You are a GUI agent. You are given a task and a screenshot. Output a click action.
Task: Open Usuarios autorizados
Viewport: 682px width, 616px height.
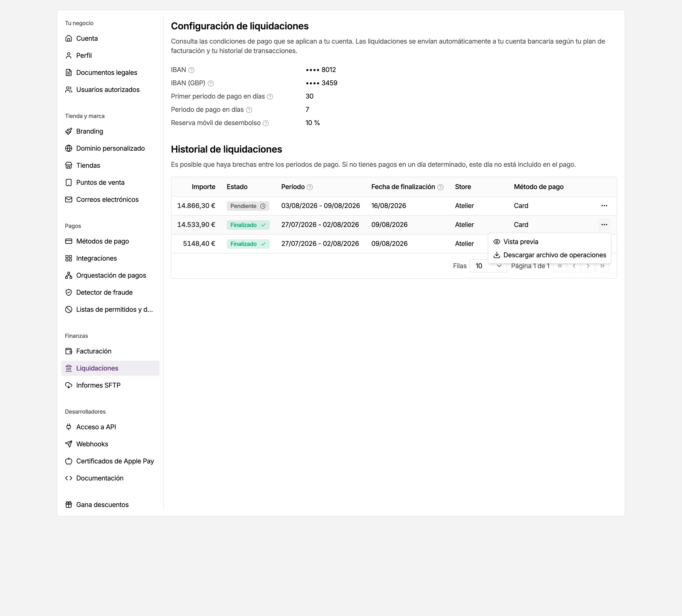[110, 90]
